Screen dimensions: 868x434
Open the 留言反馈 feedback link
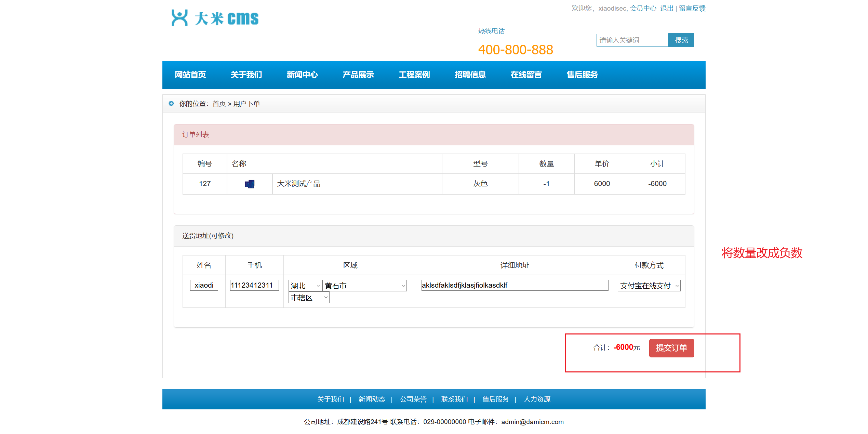692,8
